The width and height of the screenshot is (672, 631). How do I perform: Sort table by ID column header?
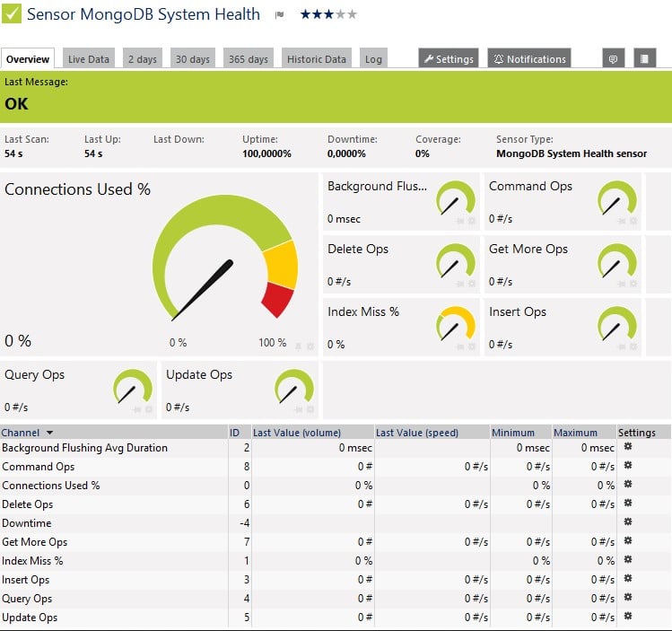[x=235, y=433]
